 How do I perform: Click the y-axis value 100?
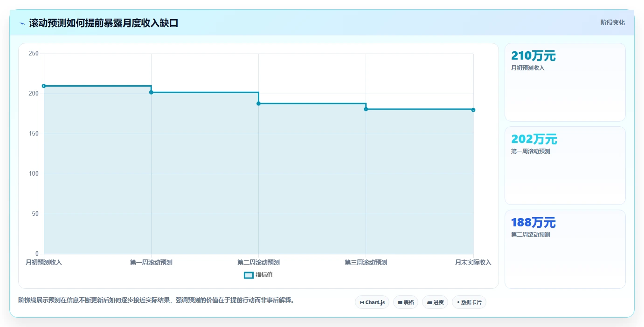coord(34,174)
